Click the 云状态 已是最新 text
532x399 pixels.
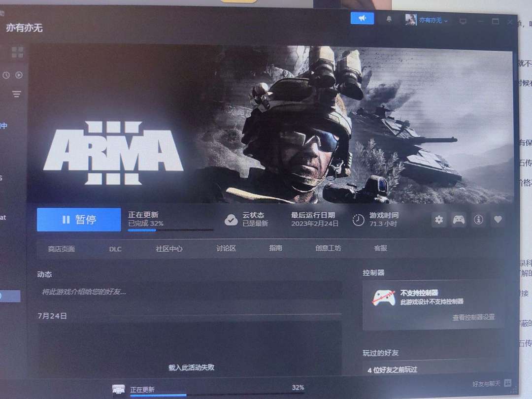[255, 219]
